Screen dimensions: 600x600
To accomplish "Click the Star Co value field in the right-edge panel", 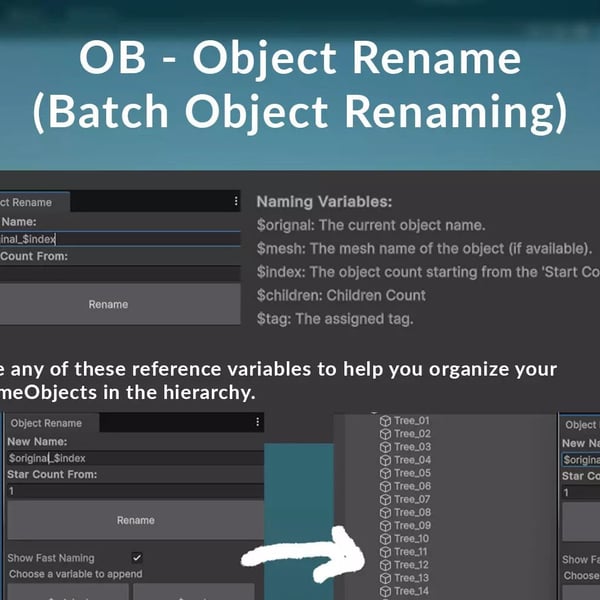I will coord(581,492).
